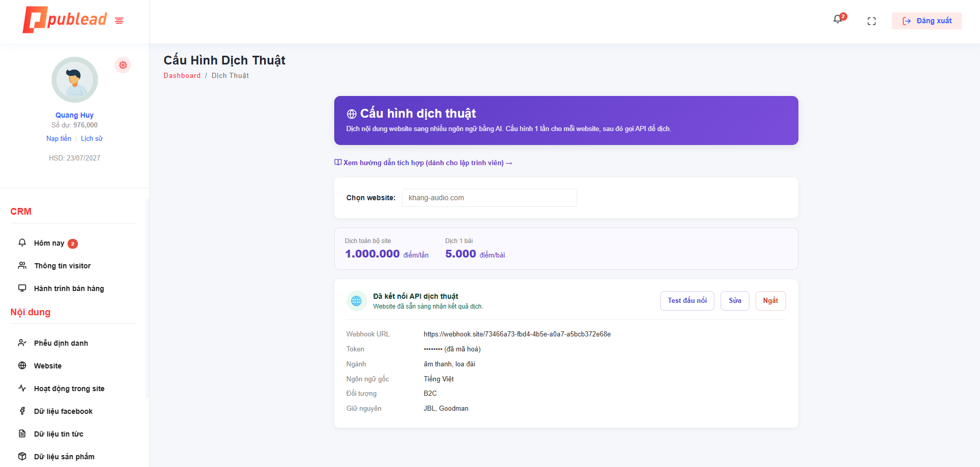This screenshot has width=980, height=467.
Task: Click the news document icon
Action: tap(22, 433)
